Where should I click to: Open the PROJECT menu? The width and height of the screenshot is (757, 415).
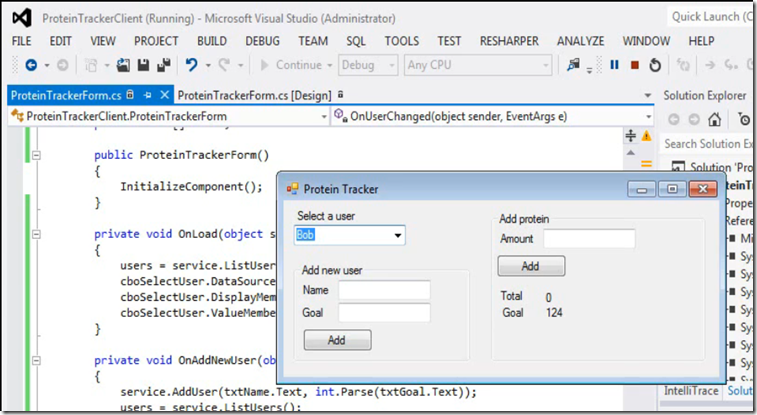point(156,41)
